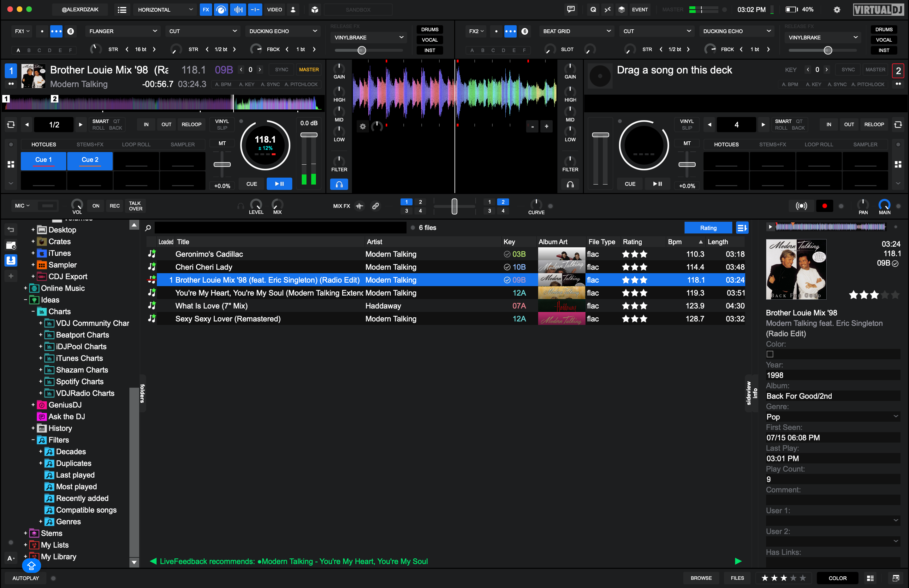Play the sideview preview track

(770, 227)
